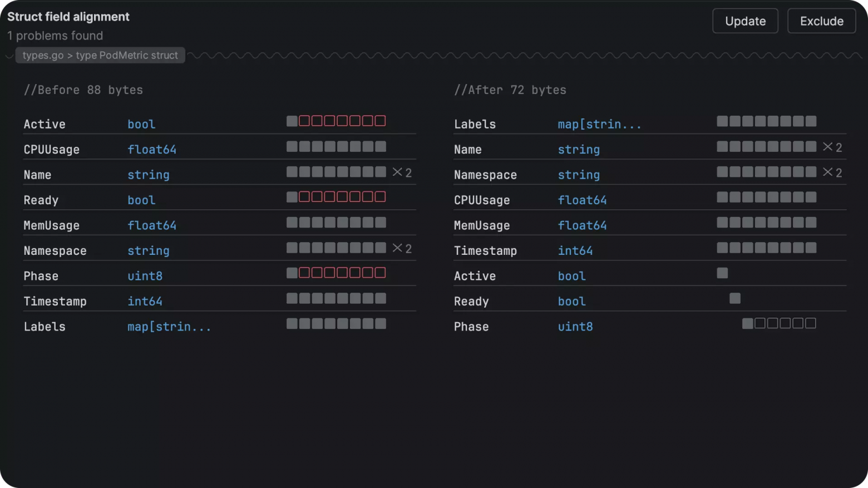Screen dimensions: 868x488
Task: Click the x2 multiplier on Name before
Action: (x=402, y=172)
